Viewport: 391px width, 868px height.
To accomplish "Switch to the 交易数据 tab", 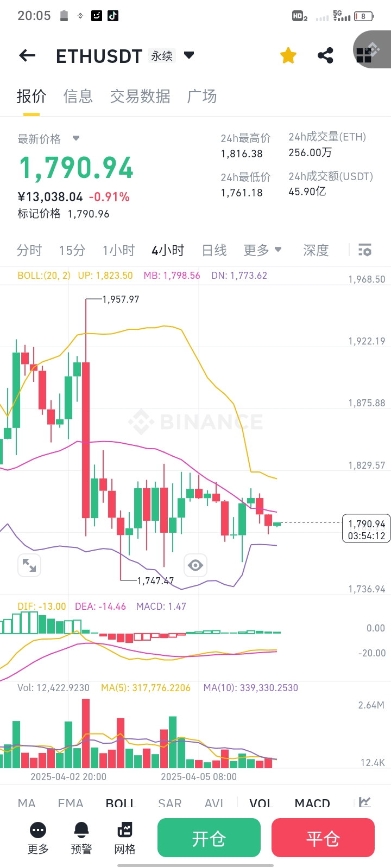I will click(140, 97).
